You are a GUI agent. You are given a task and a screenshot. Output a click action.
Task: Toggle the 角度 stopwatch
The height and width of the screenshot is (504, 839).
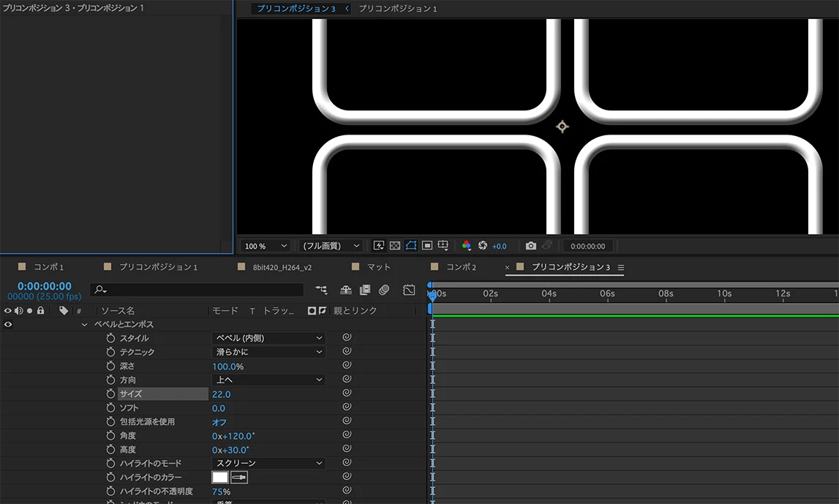pos(110,435)
